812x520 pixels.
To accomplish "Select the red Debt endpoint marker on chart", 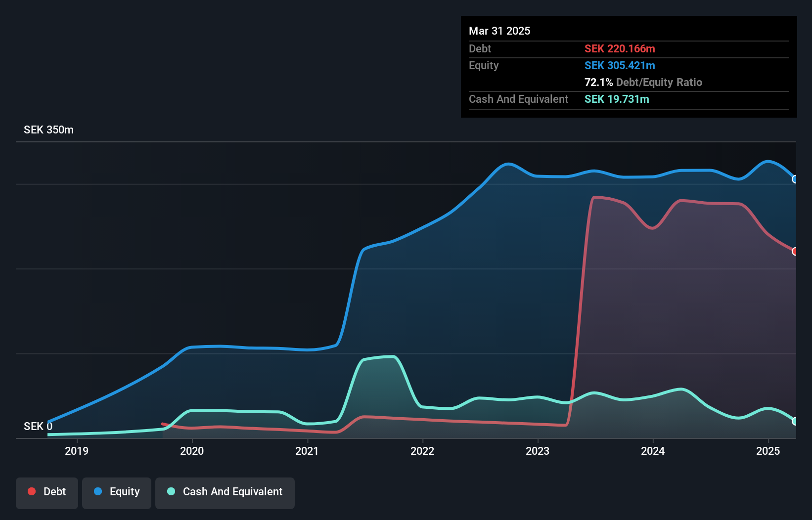I will [x=795, y=251].
